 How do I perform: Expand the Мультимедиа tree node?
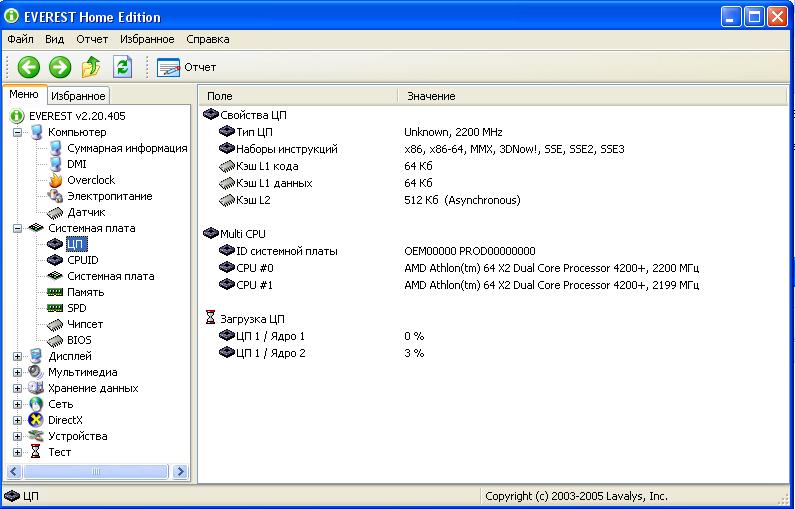click(x=17, y=372)
